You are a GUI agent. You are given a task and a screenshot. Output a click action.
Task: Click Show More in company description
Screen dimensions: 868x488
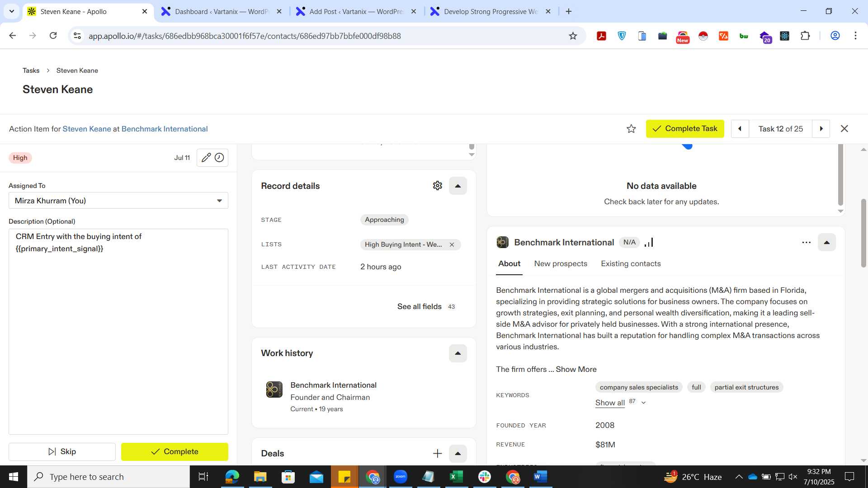[576, 369]
